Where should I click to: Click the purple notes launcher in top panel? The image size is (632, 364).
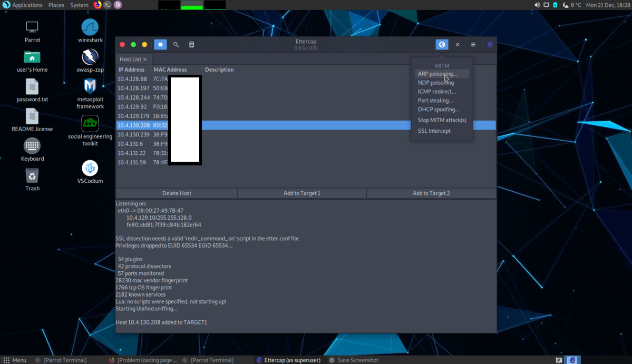[118, 5]
